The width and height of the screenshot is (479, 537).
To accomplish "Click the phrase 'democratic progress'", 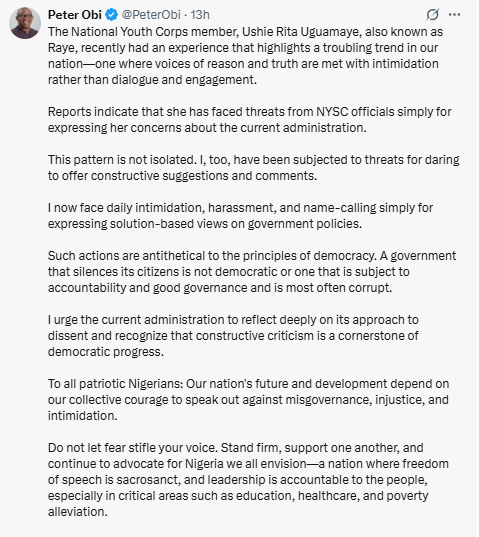I will (x=106, y=352).
